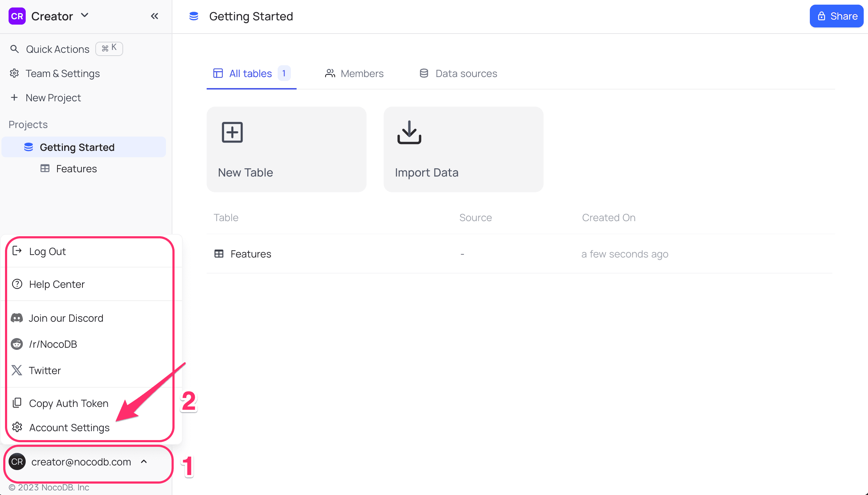This screenshot has width=868, height=495.
Task: Click the Import Data card
Action: click(463, 149)
